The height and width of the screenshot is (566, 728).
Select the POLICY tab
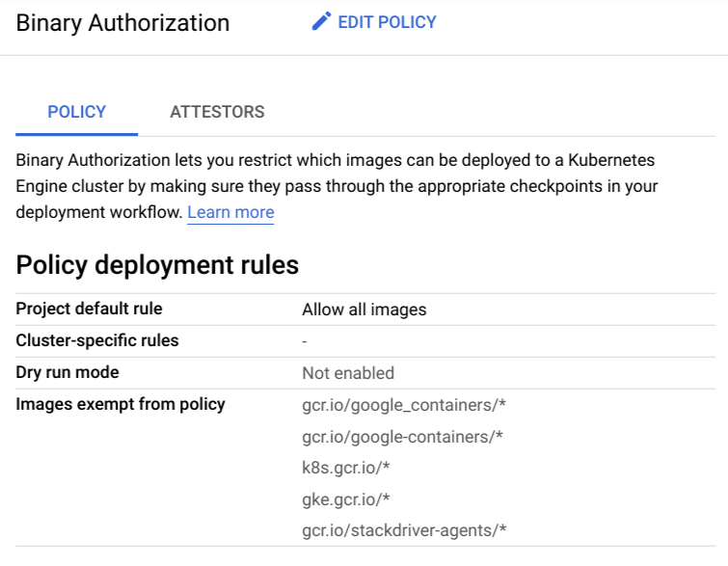[77, 112]
